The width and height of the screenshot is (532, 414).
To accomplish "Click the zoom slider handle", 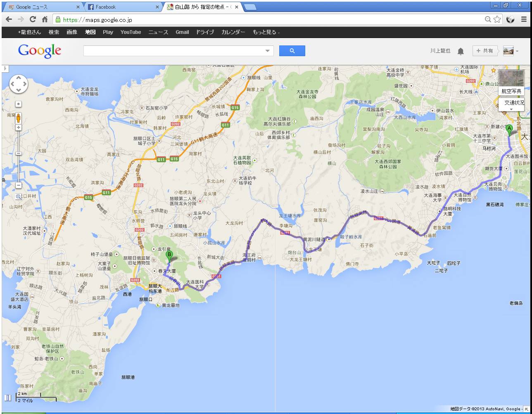I will tap(19, 153).
